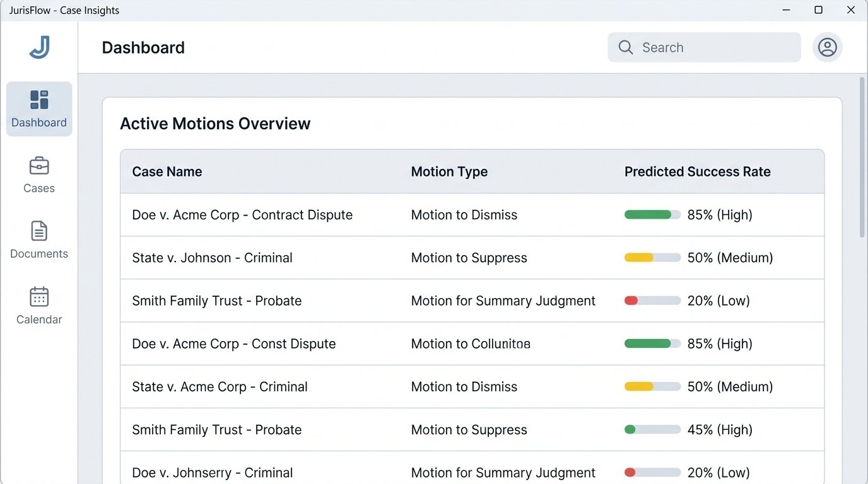Click the 50% yellow bar for State v. Johnson
This screenshot has height=484, width=868.
[x=652, y=258]
